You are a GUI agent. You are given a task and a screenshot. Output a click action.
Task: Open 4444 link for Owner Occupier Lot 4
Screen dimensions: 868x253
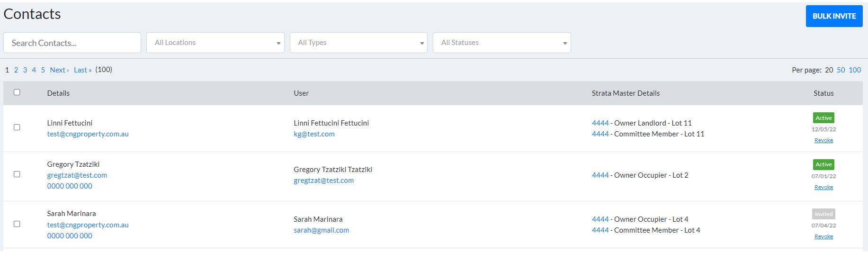click(x=600, y=219)
